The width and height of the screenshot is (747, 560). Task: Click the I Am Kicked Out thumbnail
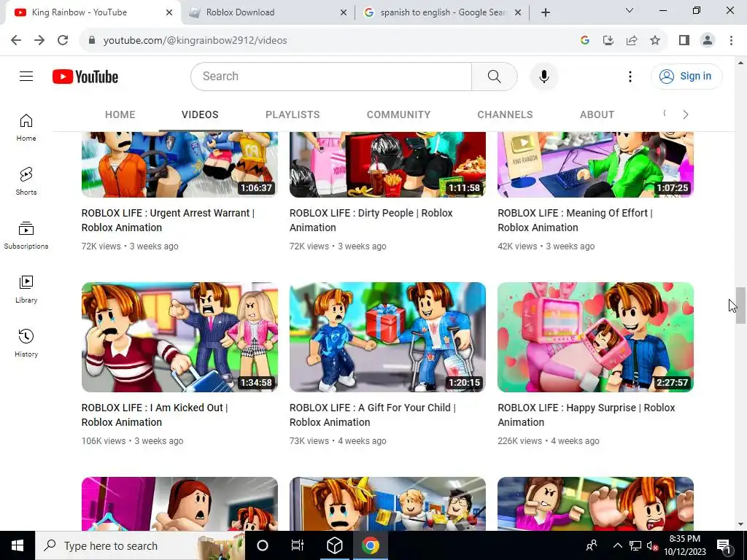179,337
